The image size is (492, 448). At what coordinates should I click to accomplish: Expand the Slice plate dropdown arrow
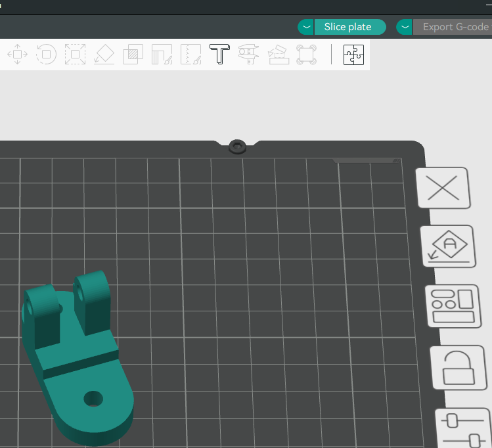point(306,27)
